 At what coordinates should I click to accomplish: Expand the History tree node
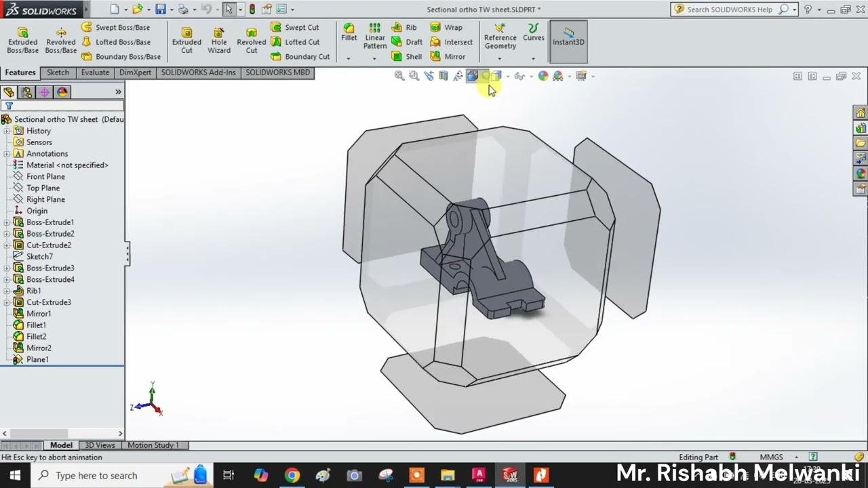point(7,131)
